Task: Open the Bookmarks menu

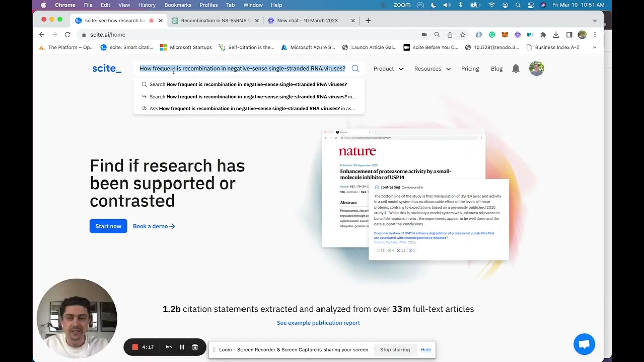Action: pos(178,5)
